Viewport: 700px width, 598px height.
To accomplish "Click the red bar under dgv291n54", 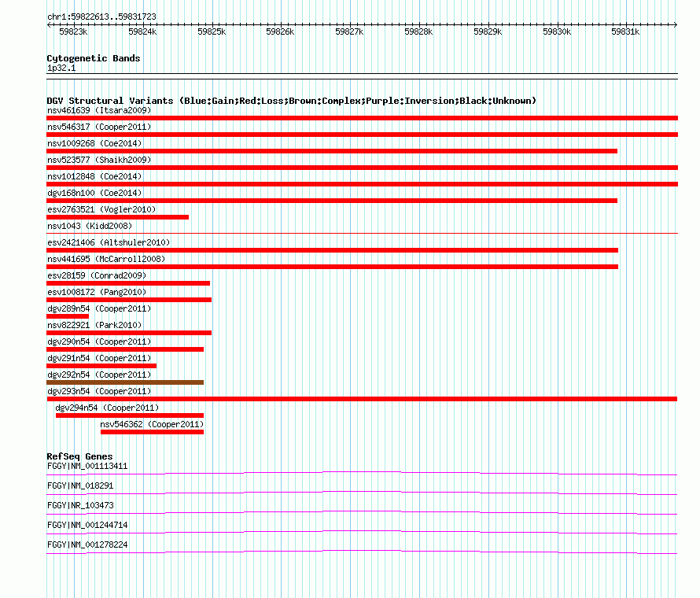I will tap(101, 366).
